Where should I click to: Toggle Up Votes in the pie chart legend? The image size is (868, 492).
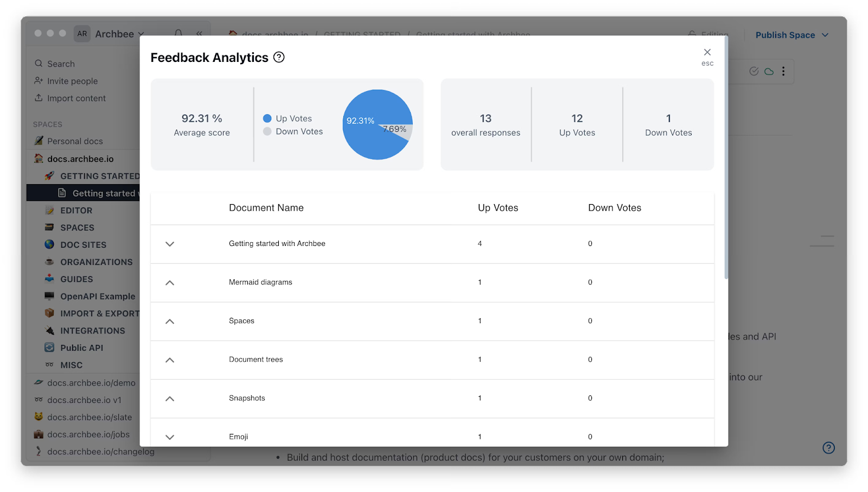coord(288,118)
